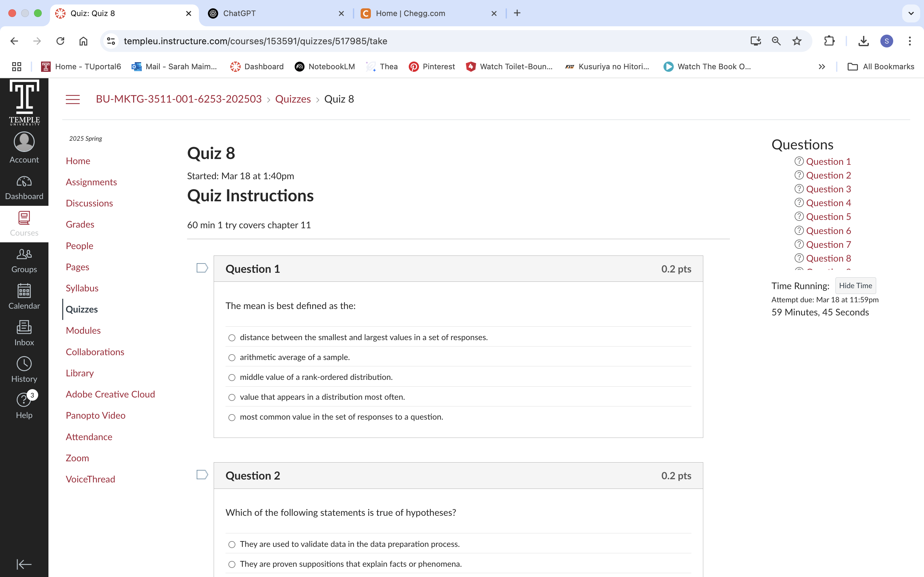Open the Canvas Inbox
Viewport: 924px width, 577px height.
tap(24, 332)
